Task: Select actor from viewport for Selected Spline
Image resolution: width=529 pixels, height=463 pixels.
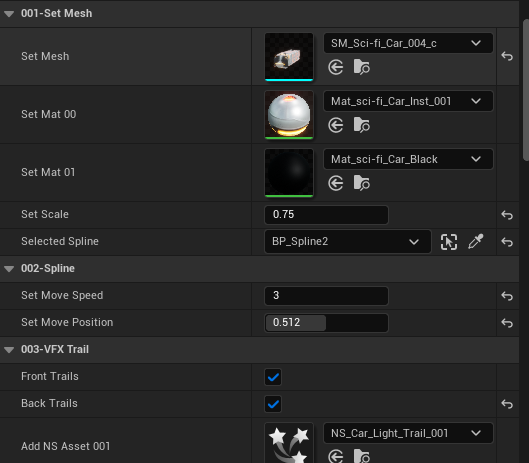Action: [x=449, y=242]
